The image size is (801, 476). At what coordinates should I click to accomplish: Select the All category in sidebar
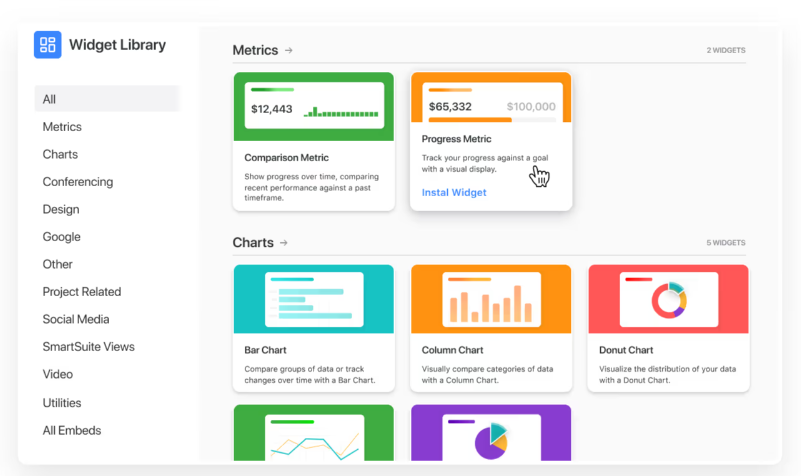click(107, 99)
